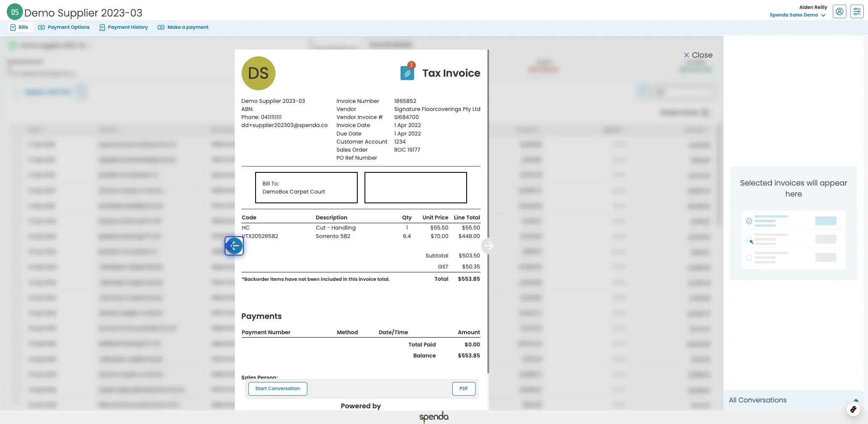Click vendor name Signature Floorcoverings Pty Ltd
This screenshot has height=424, width=868.
click(437, 109)
